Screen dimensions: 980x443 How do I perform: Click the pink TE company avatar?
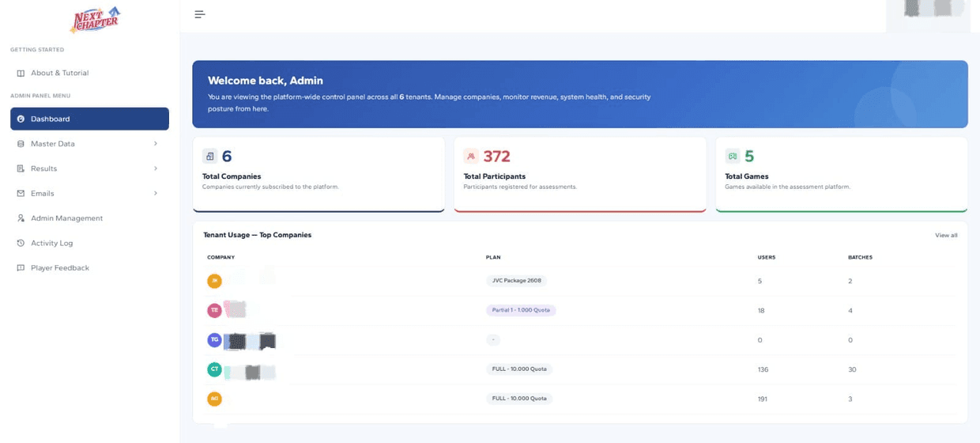click(214, 310)
